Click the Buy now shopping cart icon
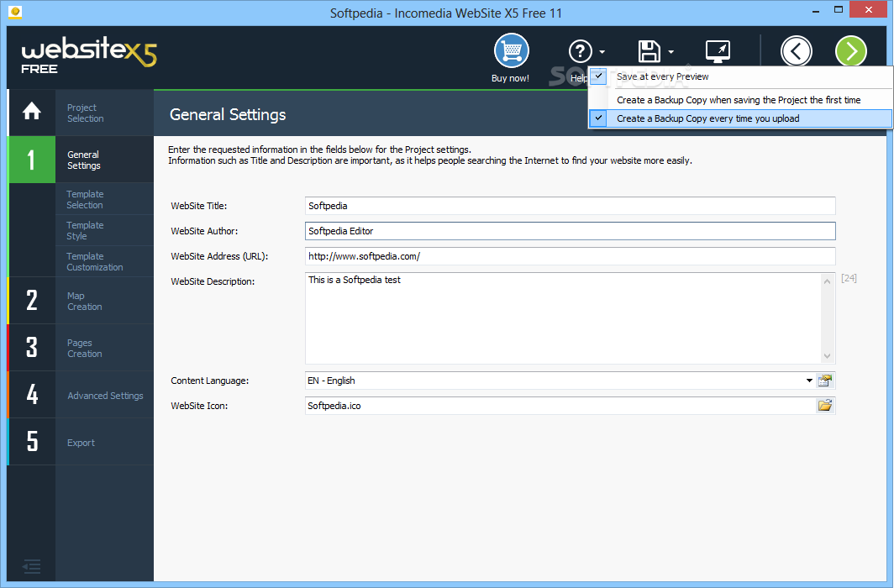This screenshot has width=894, height=588. [512, 50]
